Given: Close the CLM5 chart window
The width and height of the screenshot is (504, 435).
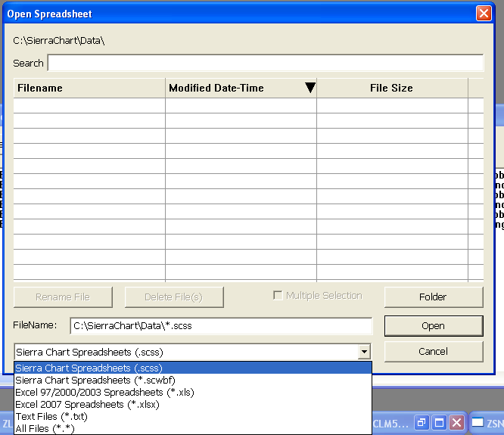Looking at the screenshot, I should coord(457,423).
